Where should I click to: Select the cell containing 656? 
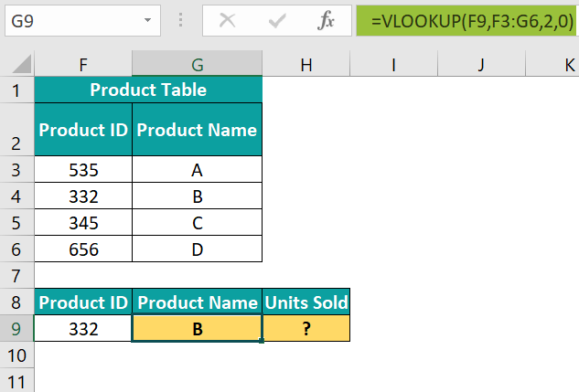pos(83,249)
